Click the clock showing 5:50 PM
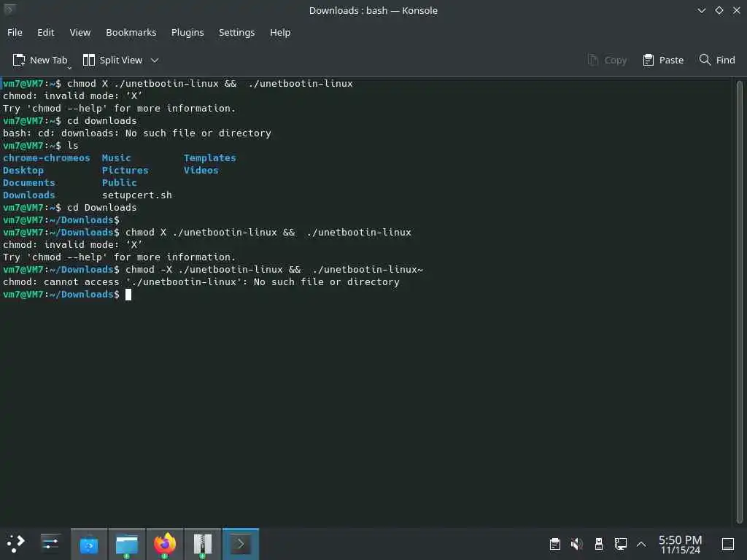The width and height of the screenshot is (747, 560). 681,544
